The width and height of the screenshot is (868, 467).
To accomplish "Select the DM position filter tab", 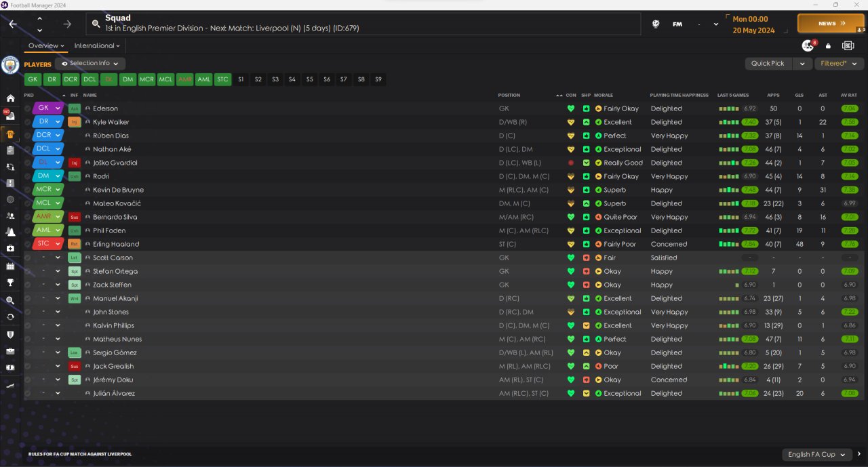I will click(127, 79).
